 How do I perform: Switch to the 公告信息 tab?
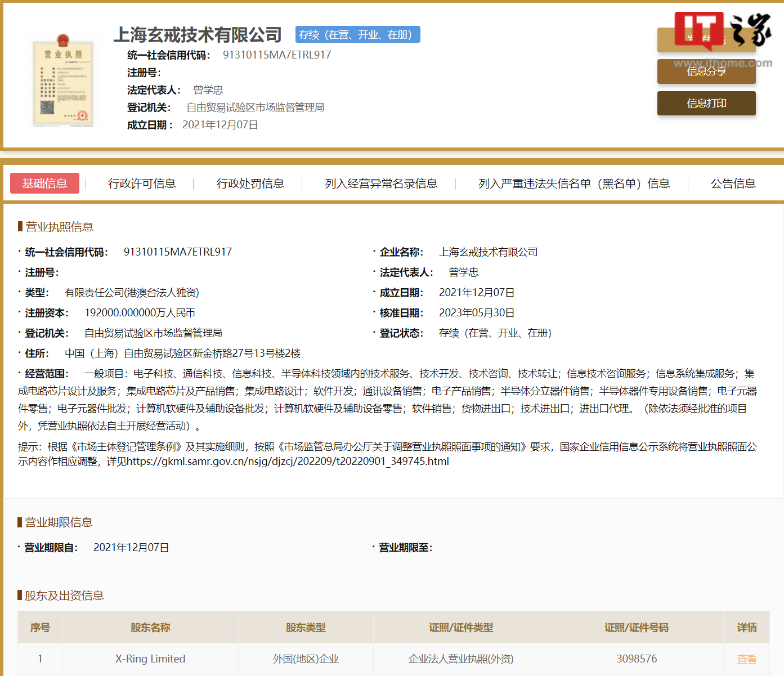pos(733,183)
